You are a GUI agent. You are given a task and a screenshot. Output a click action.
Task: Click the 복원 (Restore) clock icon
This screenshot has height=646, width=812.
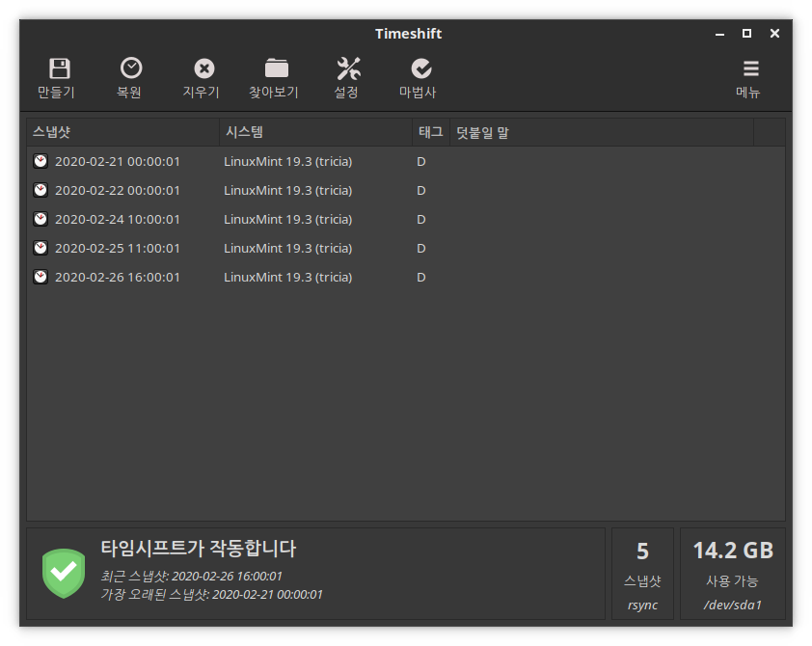click(131, 67)
